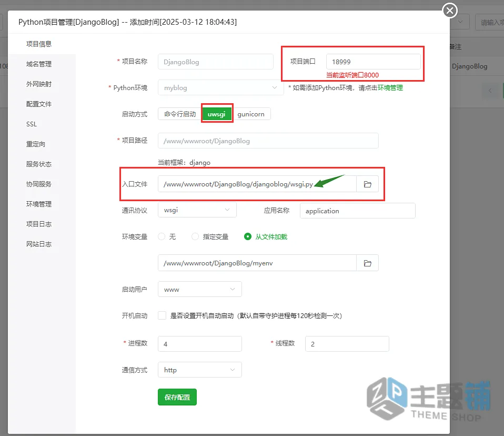
Task: Open folder picker for myenv variable file
Action: point(367,263)
